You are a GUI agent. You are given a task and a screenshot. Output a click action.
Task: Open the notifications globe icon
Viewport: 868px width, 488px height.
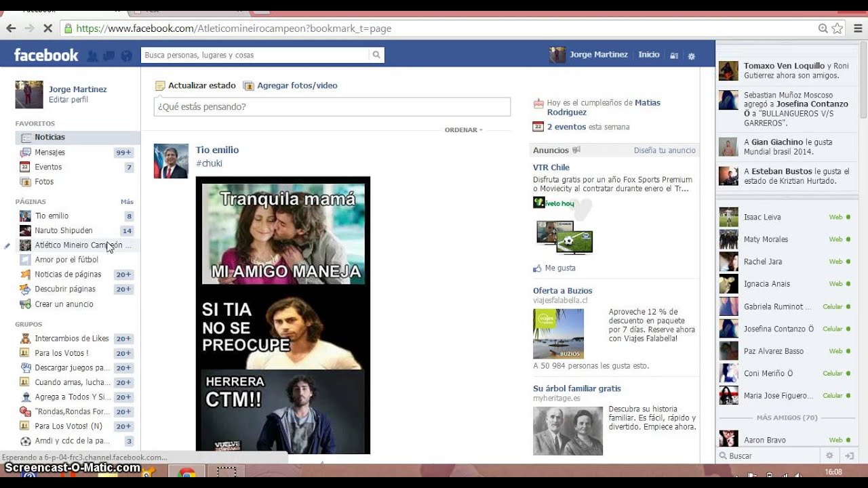coord(126,56)
